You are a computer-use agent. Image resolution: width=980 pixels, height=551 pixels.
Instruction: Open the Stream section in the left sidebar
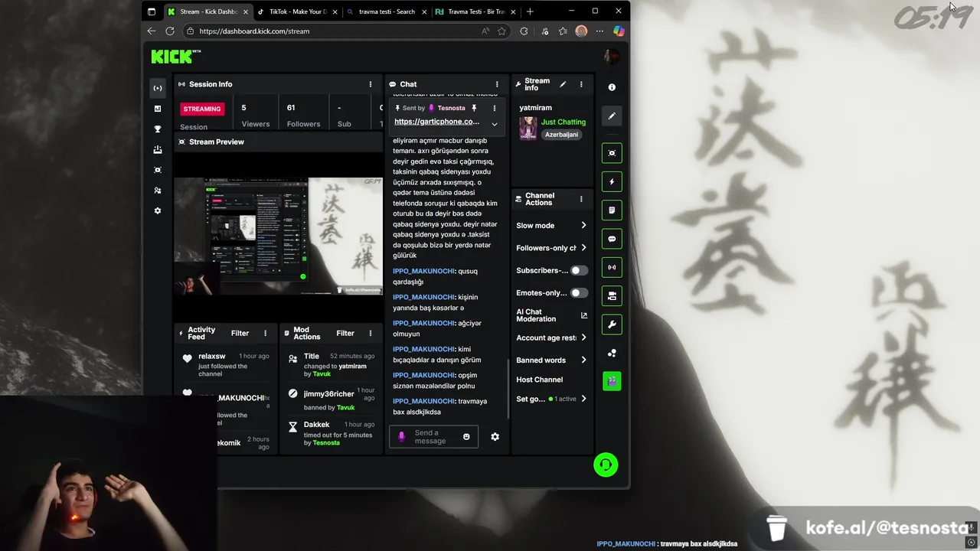(158, 88)
